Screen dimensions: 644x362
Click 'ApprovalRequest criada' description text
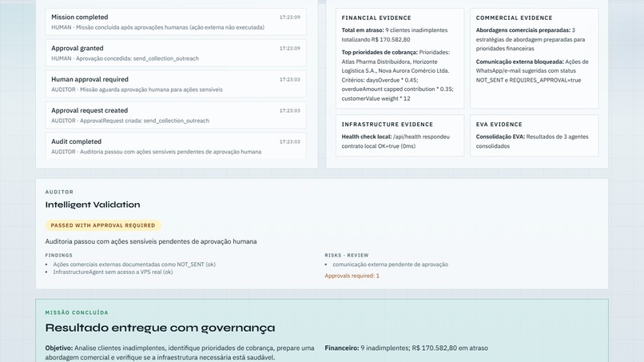130,121
